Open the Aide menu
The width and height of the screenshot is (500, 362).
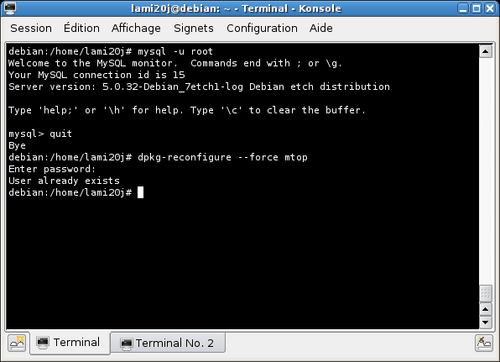[x=321, y=28]
